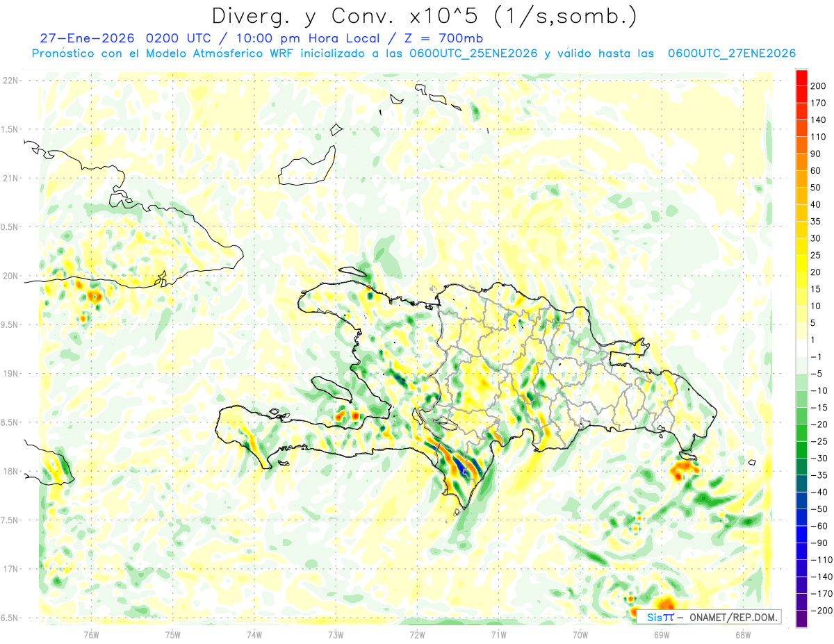
Task: Click the '22N' latitude label
Action: (10, 81)
